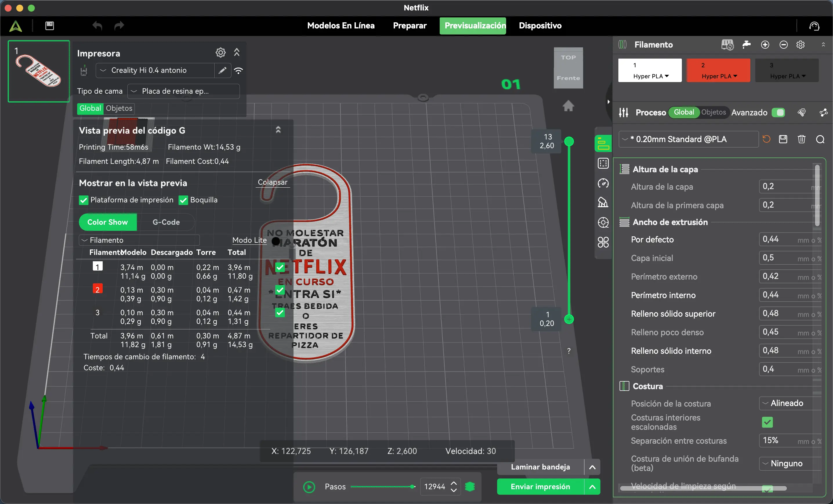Delete the process preset
The width and height of the screenshot is (833, 504).
tap(801, 139)
